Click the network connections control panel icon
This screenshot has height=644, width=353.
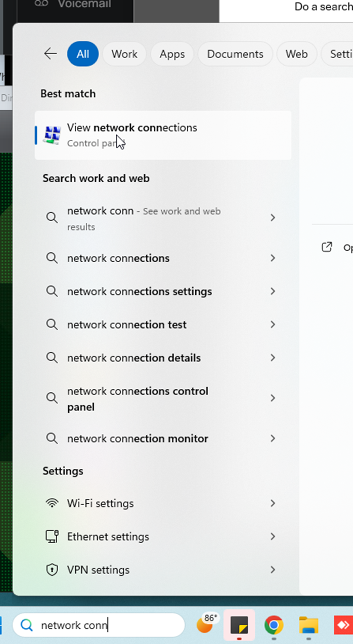pos(52,135)
